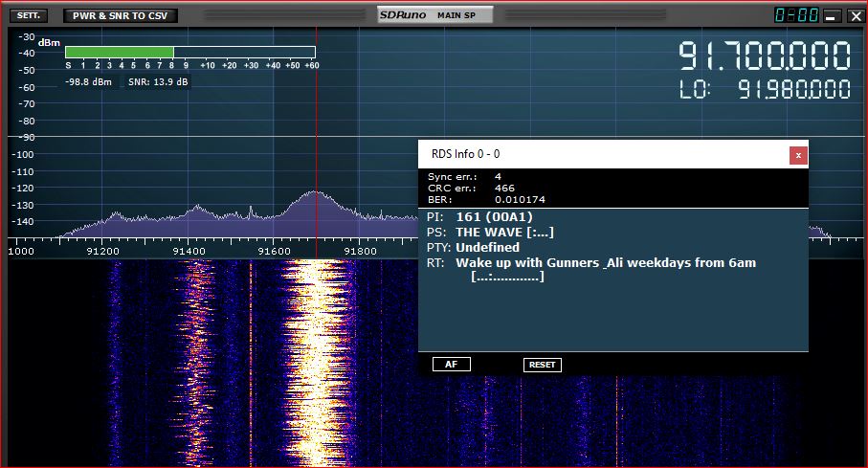Click the PS: THE WAVE text
Image resolution: width=868 pixels, height=468 pixels.
click(x=490, y=232)
